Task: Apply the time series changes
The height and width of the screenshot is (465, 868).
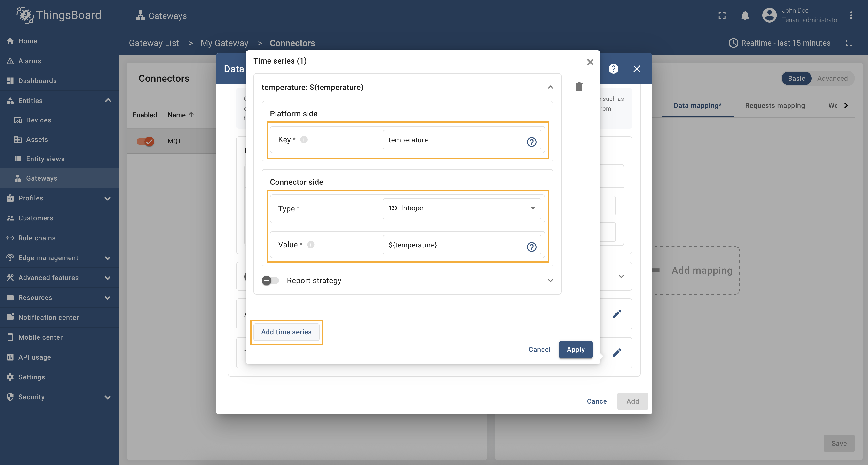Action: point(575,349)
